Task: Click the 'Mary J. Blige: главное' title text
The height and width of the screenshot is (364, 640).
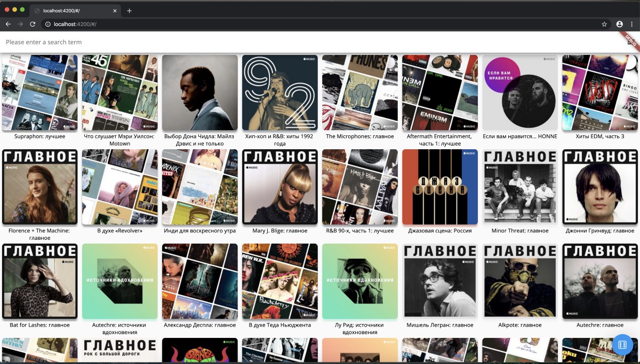Action: pyautogui.click(x=280, y=231)
